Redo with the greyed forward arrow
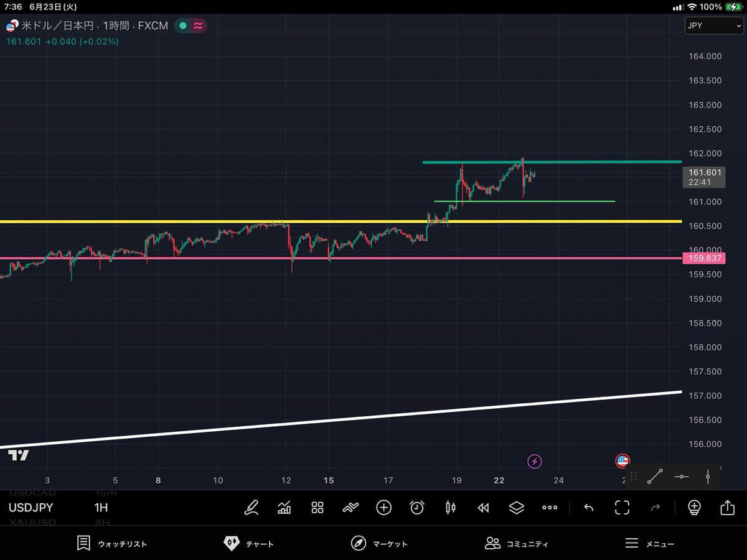This screenshot has width=747, height=560. [x=655, y=507]
